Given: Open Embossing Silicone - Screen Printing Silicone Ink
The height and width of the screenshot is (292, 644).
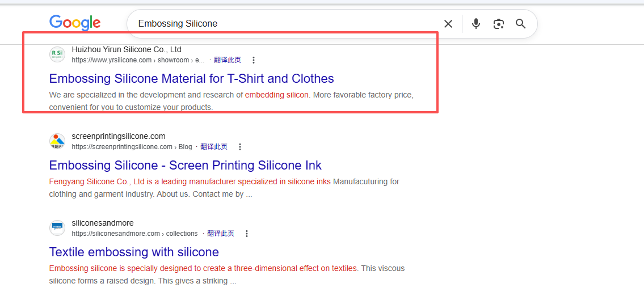Looking at the screenshot, I should 185,165.
